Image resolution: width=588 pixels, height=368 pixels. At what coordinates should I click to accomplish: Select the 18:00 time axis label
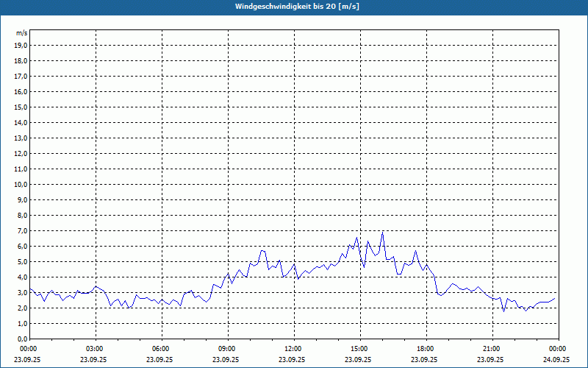click(x=426, y=349)
